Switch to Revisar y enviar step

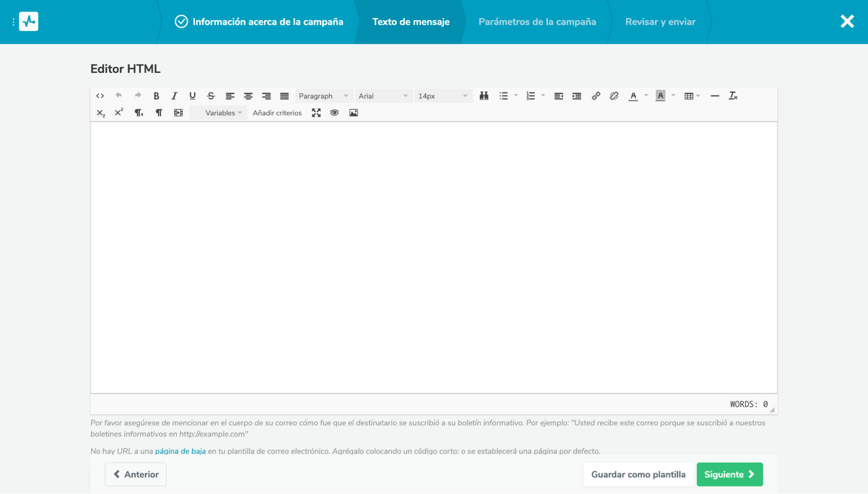pos(660,22)
